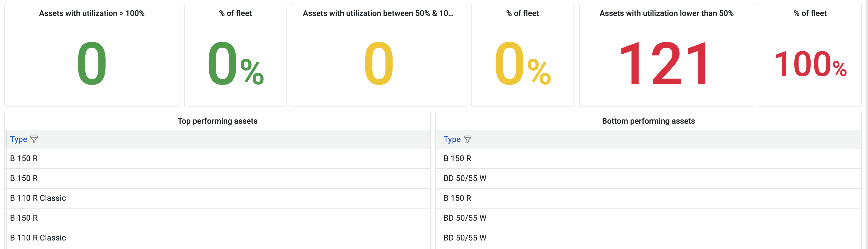Click filter icon in Bottom performing assets table
868x249 pixels.
(467, 139)
